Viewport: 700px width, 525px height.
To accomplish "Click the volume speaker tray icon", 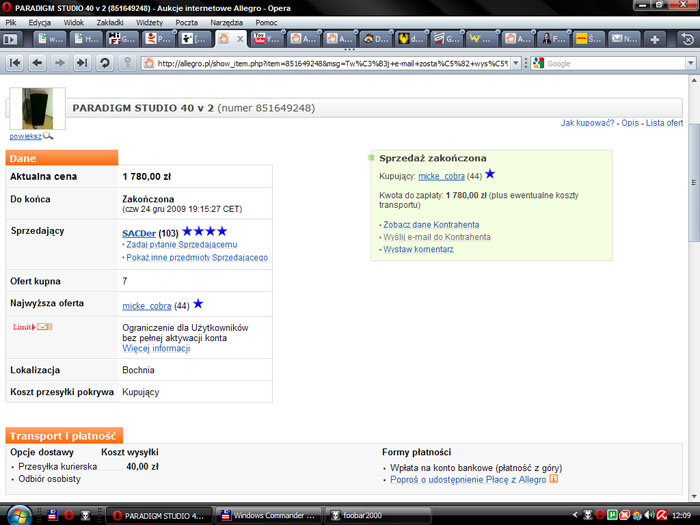I will tap(650, 515).
